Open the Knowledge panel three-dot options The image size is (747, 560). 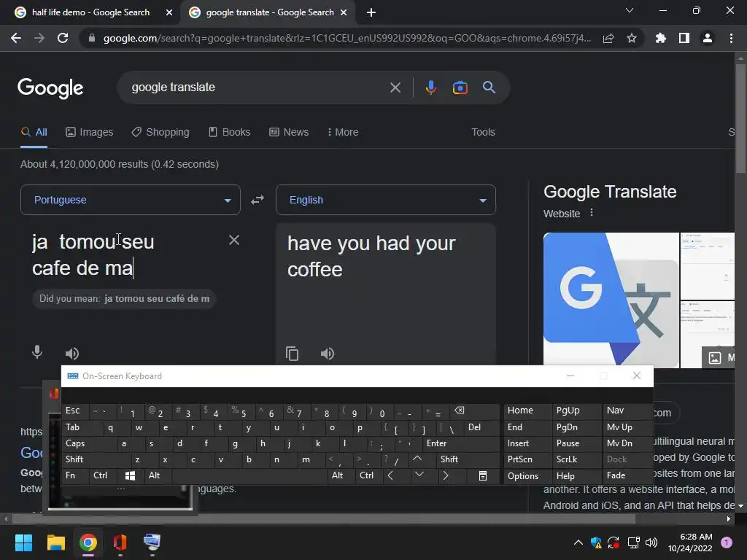click(x=592, y=212)
